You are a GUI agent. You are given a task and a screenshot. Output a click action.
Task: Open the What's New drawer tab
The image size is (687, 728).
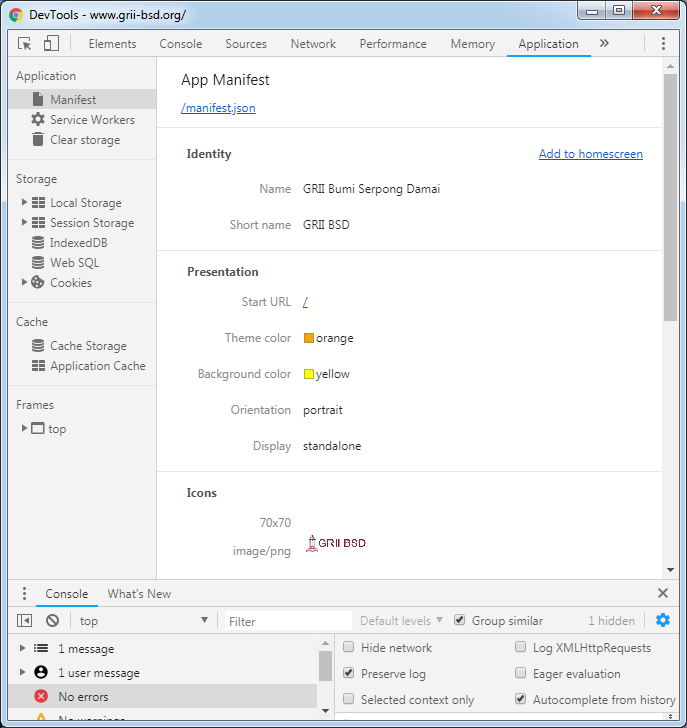click(139, 593)
